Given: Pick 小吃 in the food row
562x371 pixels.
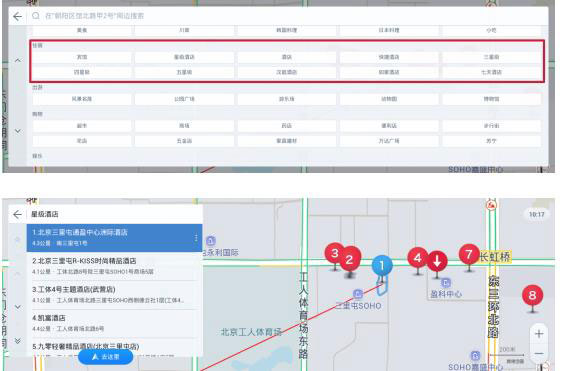Looking at the screenshot, I should (491, 30).
